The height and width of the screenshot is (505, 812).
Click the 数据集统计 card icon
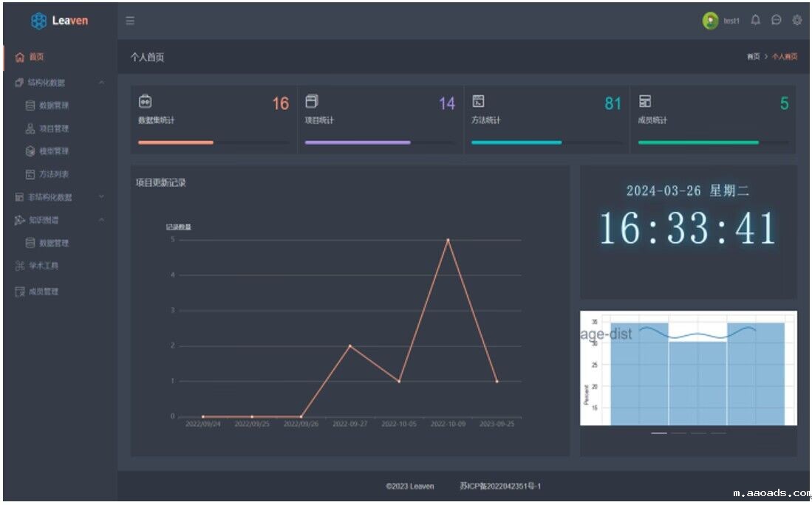click(146, 102)
